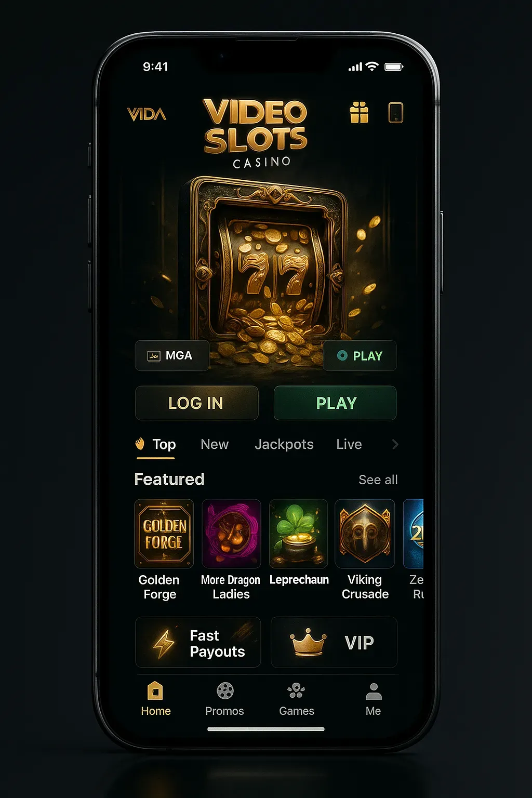Open the gift box rewards icon

[359, 112]
